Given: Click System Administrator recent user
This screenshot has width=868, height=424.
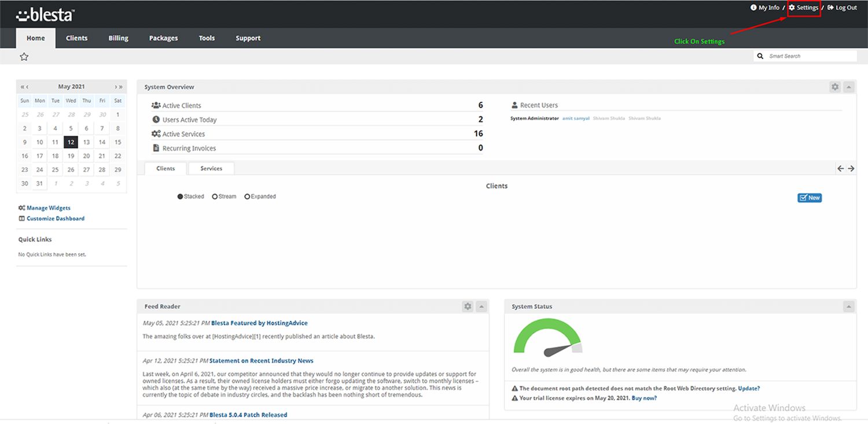Looking at the screenshot, I should point(535,118).
